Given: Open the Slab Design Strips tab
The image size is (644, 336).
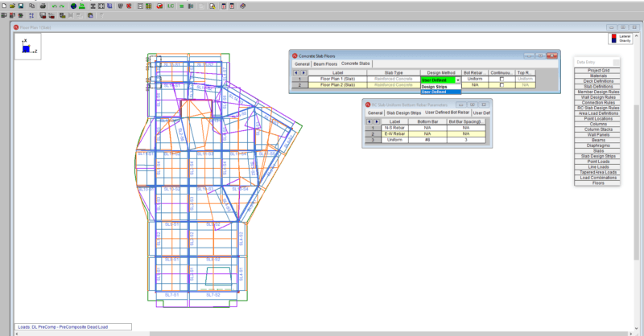Looking at the screenshot, I should 404,113.
